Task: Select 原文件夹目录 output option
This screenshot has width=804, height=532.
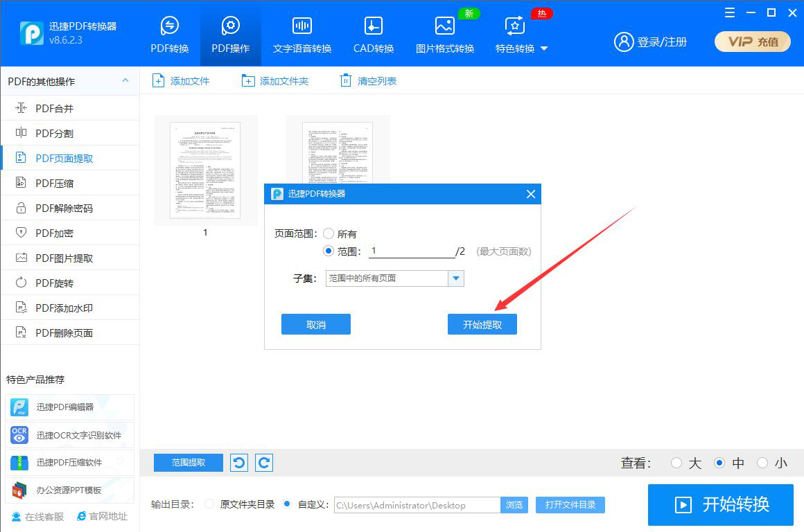Action: pyautogui.click(x=209, y=504)
